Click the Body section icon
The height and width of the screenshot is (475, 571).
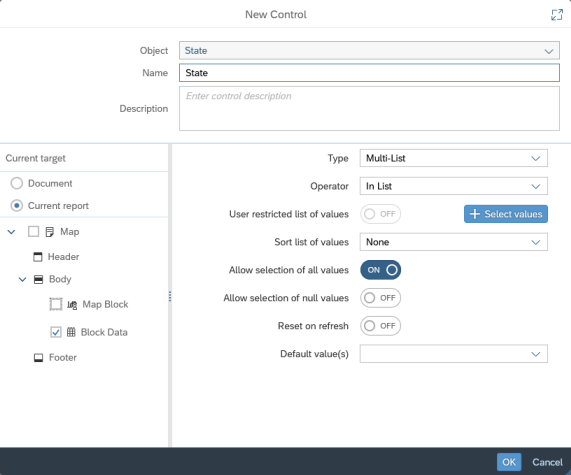[x=38, y=279]
